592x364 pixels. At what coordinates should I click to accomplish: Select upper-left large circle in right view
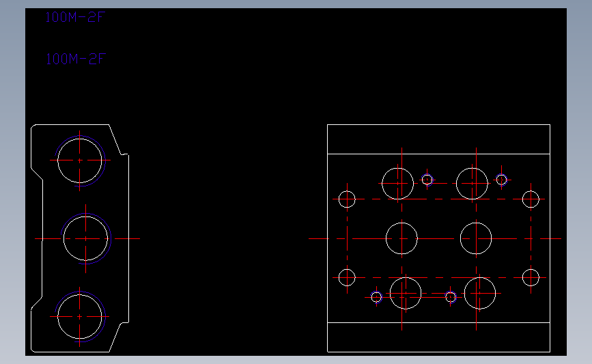(397, 184)
